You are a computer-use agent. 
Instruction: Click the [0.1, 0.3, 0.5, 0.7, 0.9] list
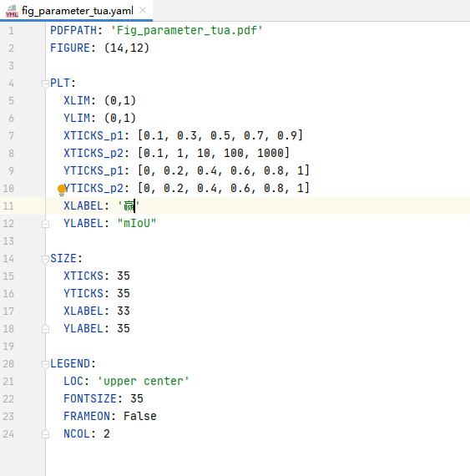(x=220, y=135)
